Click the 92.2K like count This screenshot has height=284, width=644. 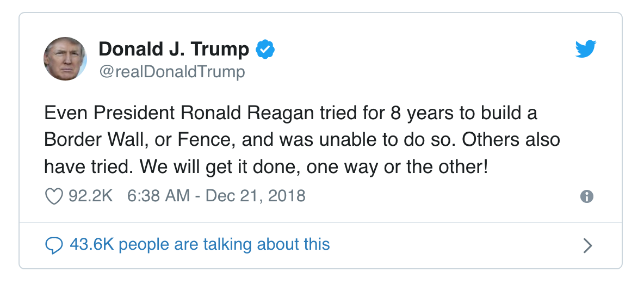click(90, 196)
